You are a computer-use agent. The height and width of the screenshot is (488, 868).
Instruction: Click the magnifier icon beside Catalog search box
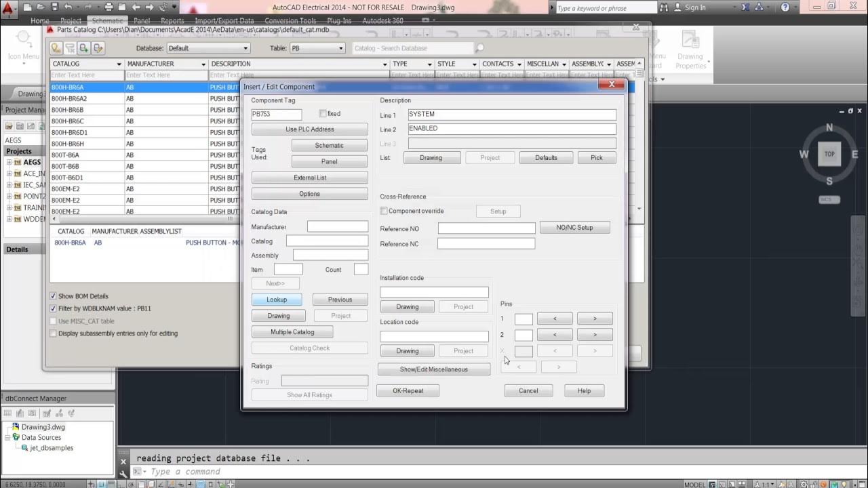point(480,48)
